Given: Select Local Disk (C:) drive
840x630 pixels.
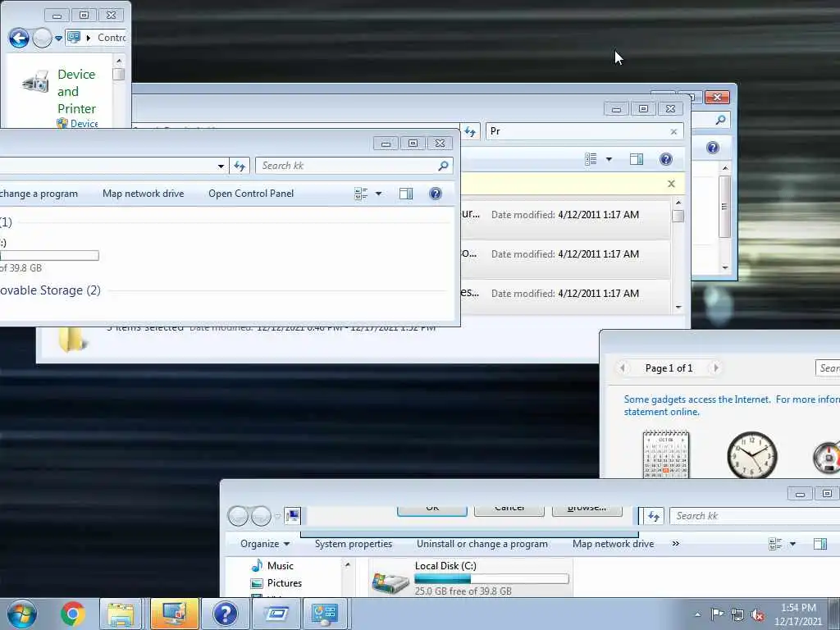Looking at the screenshot, I should pos(470,578).
